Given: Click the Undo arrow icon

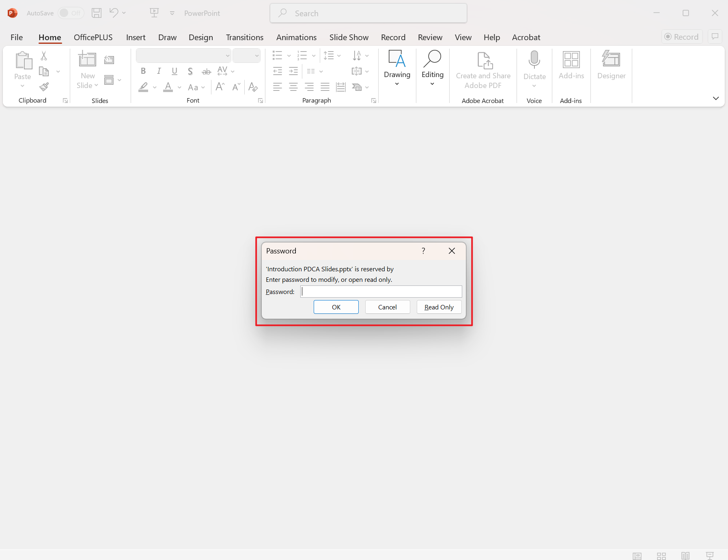Looking at the screenshot, I should click(114, 13).
